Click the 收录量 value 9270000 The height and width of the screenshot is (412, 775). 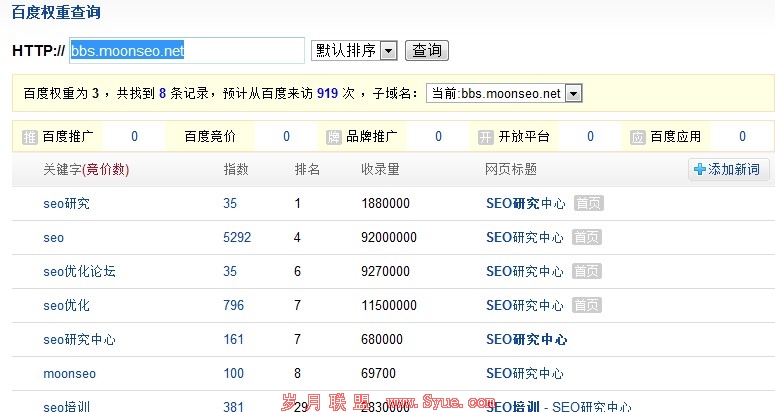(x=386, y=271)
